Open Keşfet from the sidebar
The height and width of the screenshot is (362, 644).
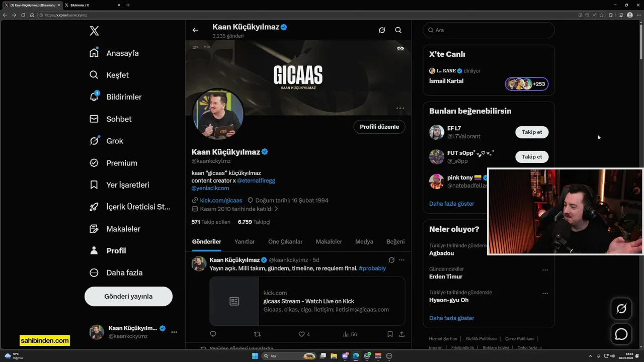[110, 75]
